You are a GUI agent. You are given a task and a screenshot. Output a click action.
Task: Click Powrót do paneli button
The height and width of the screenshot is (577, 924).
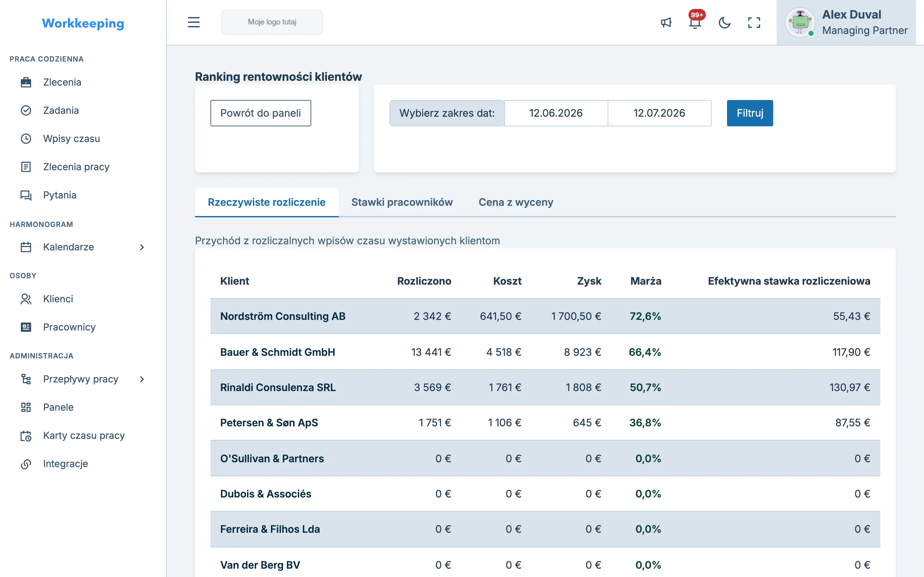point(261,113)
